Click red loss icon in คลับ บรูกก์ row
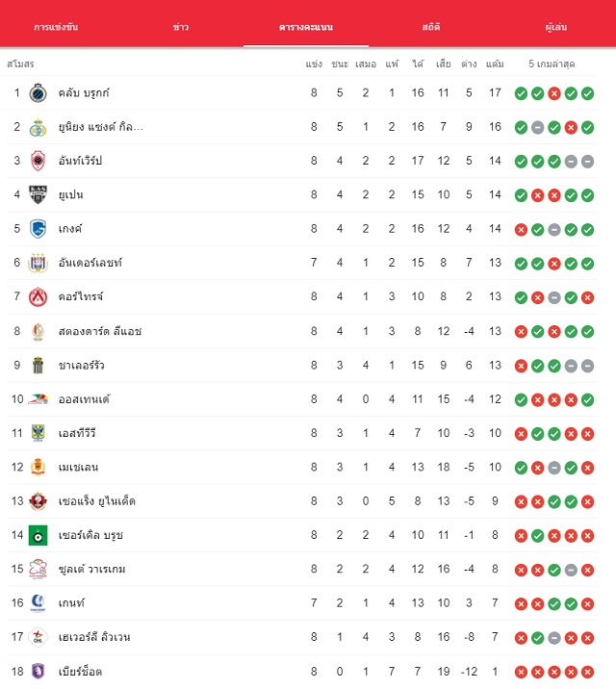Screen dimensions: 616x689 pos(554,93)
